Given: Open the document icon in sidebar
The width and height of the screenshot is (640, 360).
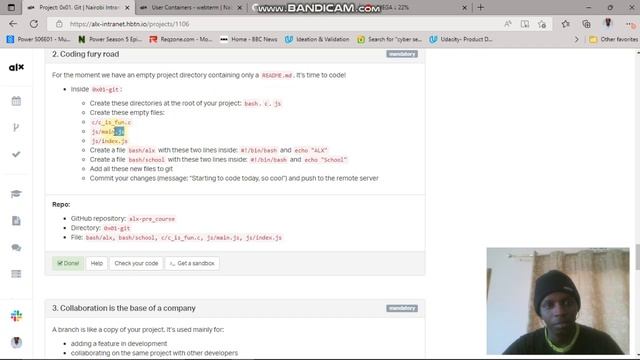Looking at the screenshot, I should point(16,221).
